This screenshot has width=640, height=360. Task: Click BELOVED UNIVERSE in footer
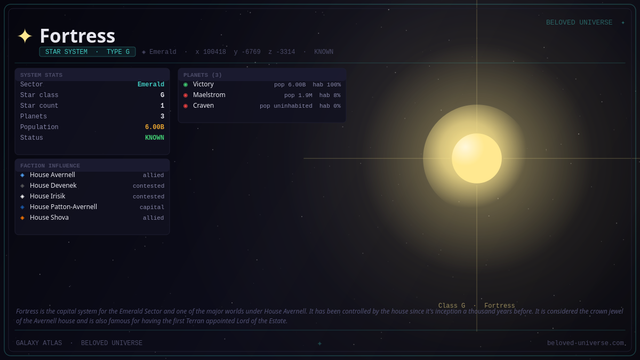pos(111,343)
